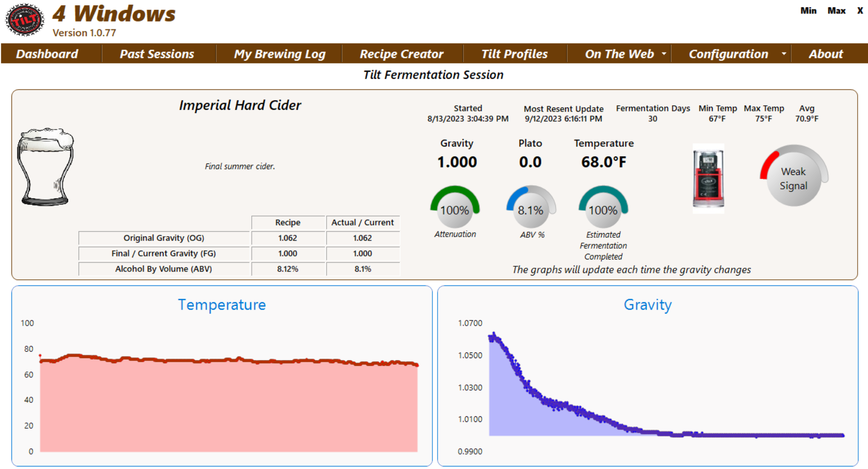Click Max Temp 75°F value
This screenshot has width=868, height=469.
pos(764,119)
